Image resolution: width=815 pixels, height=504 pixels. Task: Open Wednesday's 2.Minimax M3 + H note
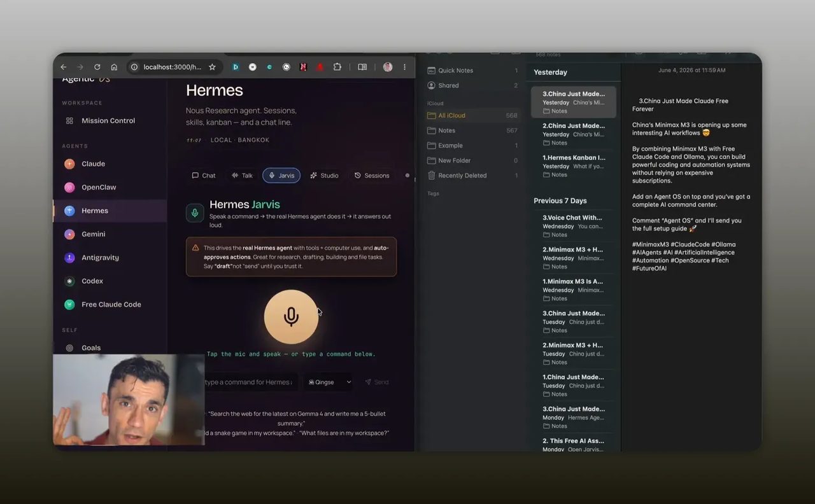574,258
